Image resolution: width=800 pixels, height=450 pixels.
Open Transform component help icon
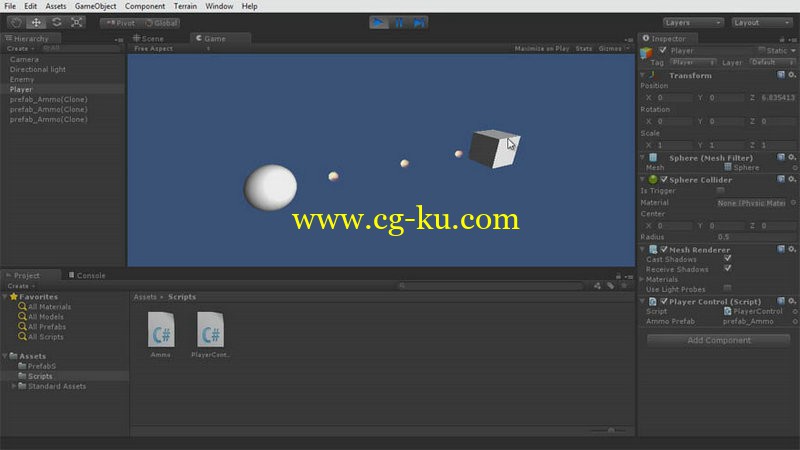tap(781, 75)
